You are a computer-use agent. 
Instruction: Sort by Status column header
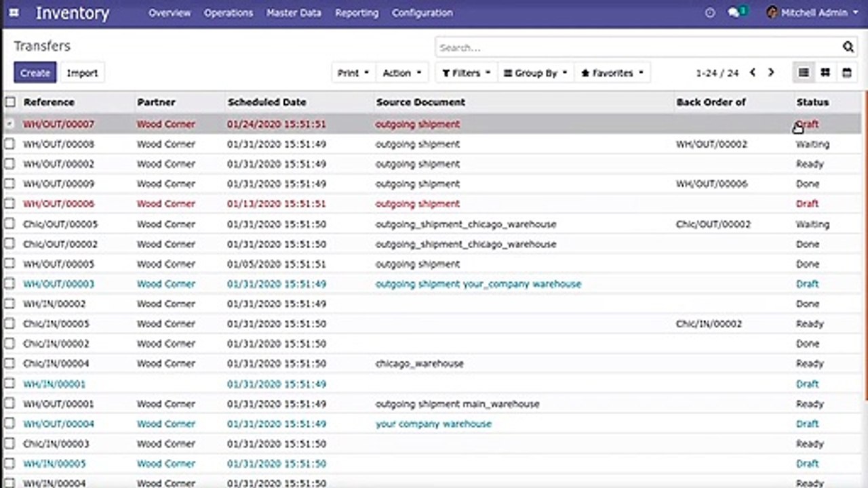pyautogui.click(x=812, y=102)
